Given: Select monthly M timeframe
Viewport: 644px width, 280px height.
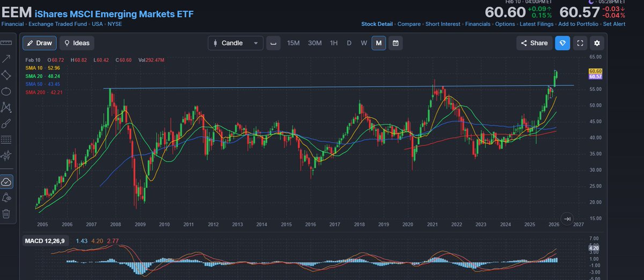Looking at the screenshot, I should (378, 43).
